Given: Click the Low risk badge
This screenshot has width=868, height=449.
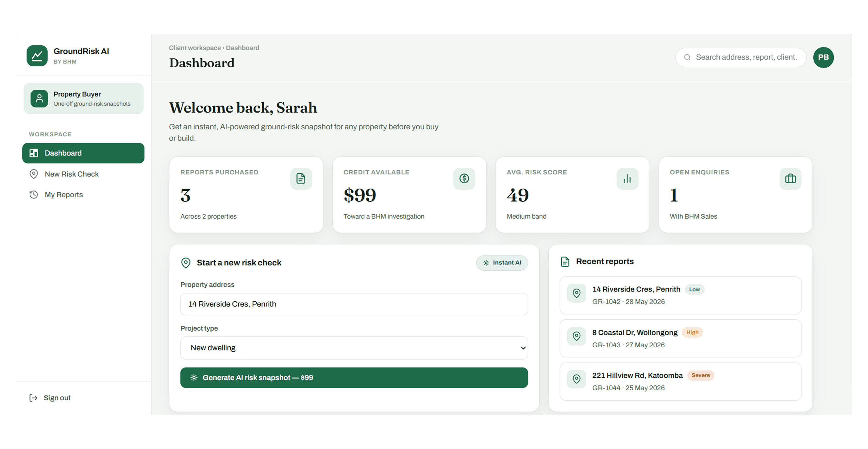Looking at the screenshot, I should pyautogui.click(x=694, y=289).
